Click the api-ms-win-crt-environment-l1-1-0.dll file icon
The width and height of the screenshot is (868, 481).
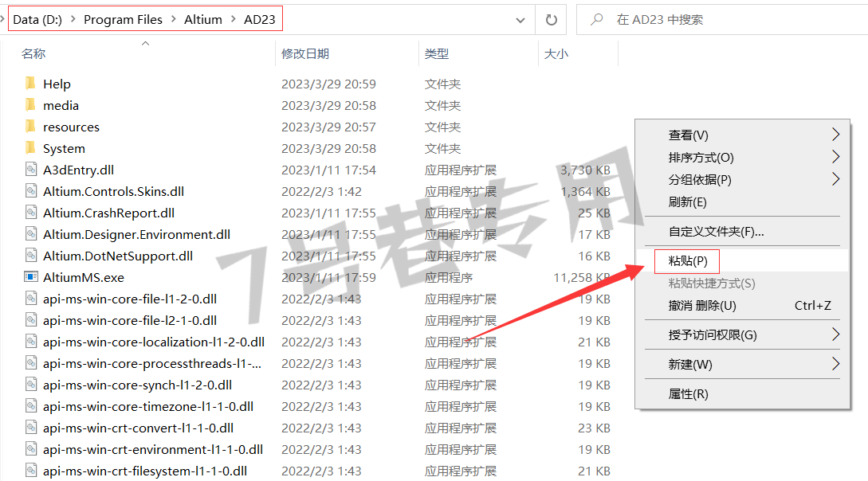coord(31,449)
